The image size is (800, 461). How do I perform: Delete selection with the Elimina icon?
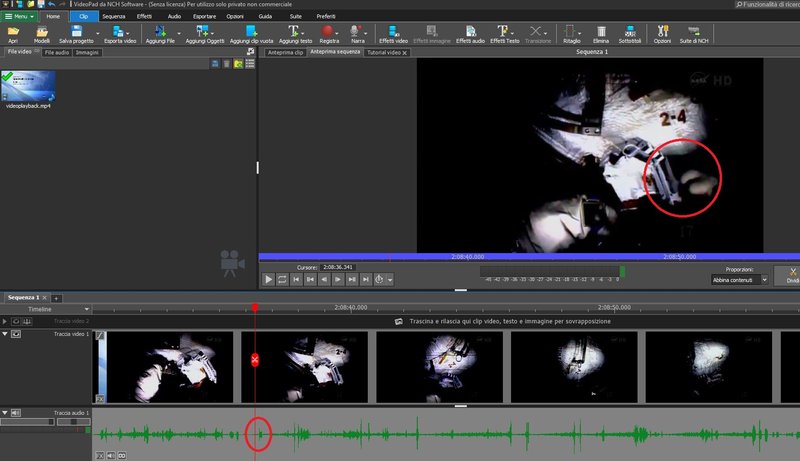pyautogui.click(x=601, y=34)
